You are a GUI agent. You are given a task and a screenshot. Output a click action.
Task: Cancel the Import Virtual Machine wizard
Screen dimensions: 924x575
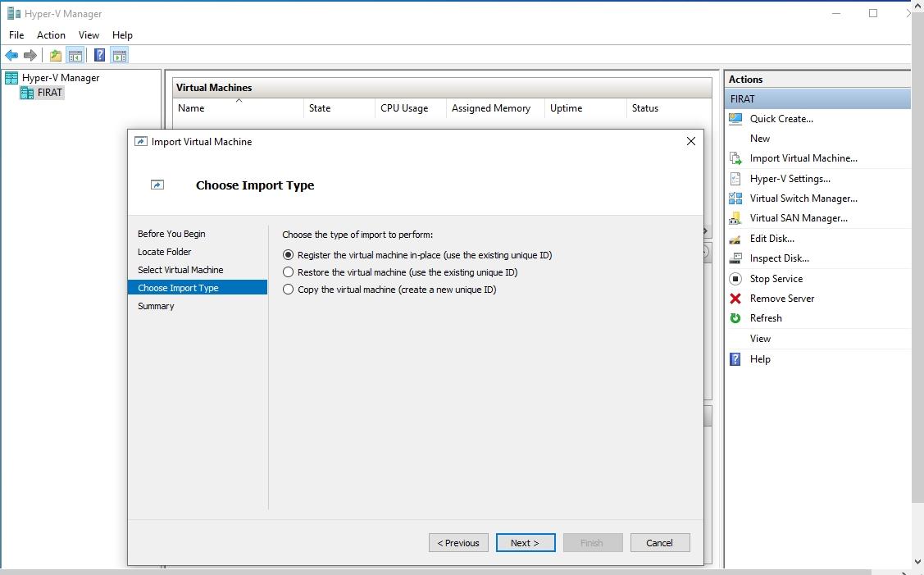tap(660, 543)
